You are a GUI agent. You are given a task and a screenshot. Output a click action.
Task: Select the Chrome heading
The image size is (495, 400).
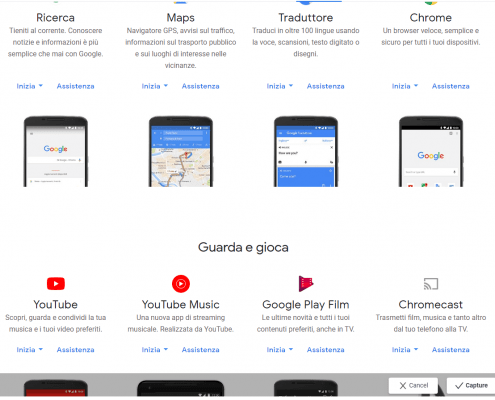click(x=431, y=18)
